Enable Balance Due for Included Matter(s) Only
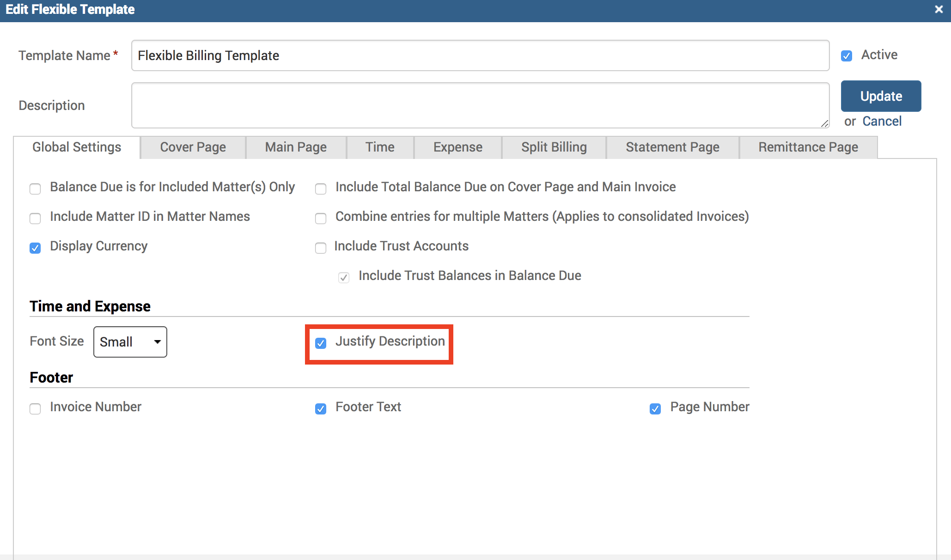The height and width of the screenshot is (560, 951). click(35, 189)
